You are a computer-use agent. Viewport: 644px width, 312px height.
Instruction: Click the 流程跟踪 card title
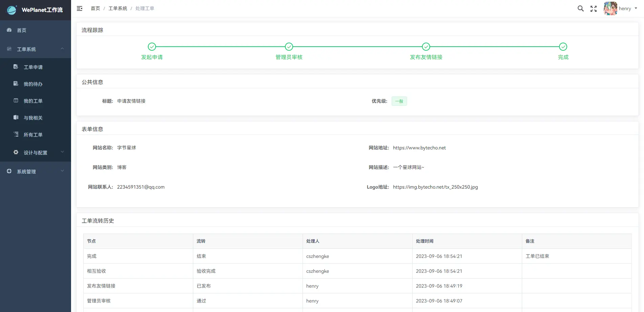click(x=92, y=30)
